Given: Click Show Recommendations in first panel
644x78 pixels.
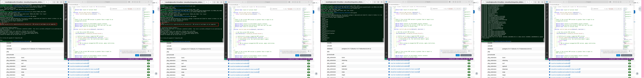Looking at the screenshot, I should click(145, 55).
